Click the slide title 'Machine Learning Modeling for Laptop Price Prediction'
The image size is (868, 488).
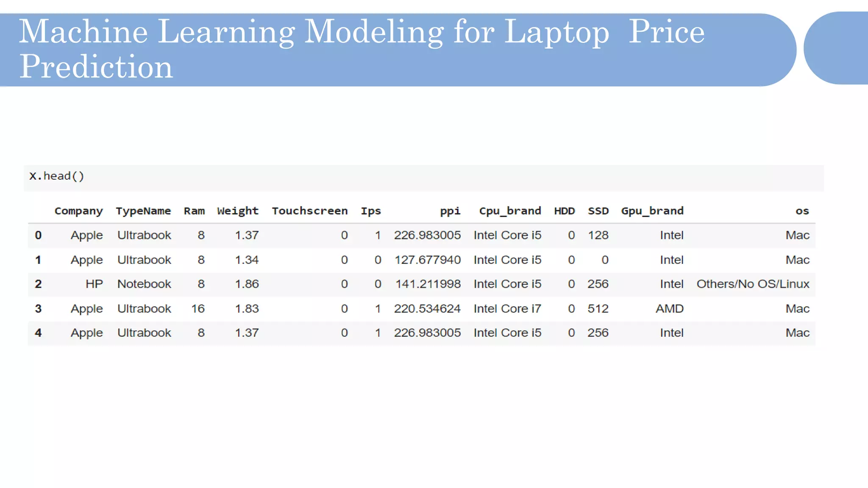[362, 49]
